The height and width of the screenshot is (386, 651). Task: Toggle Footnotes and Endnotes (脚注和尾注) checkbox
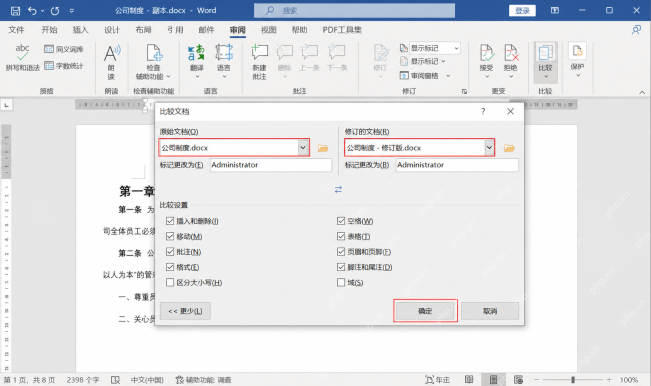pyautogui.click(x=341, y=267)
